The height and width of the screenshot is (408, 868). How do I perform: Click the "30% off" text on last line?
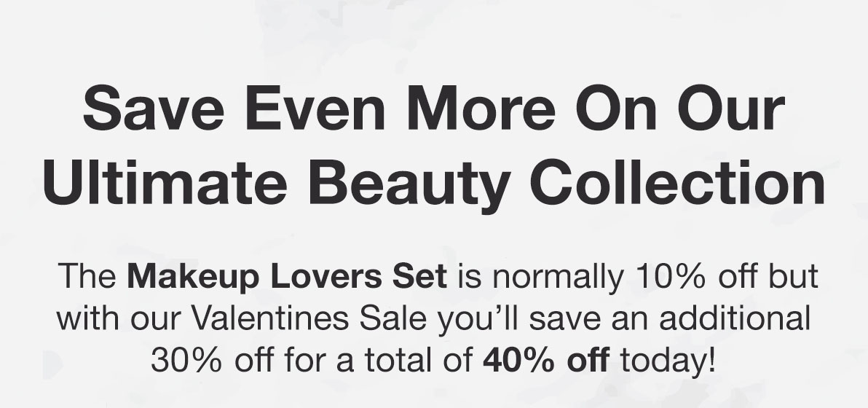[212, 361]
